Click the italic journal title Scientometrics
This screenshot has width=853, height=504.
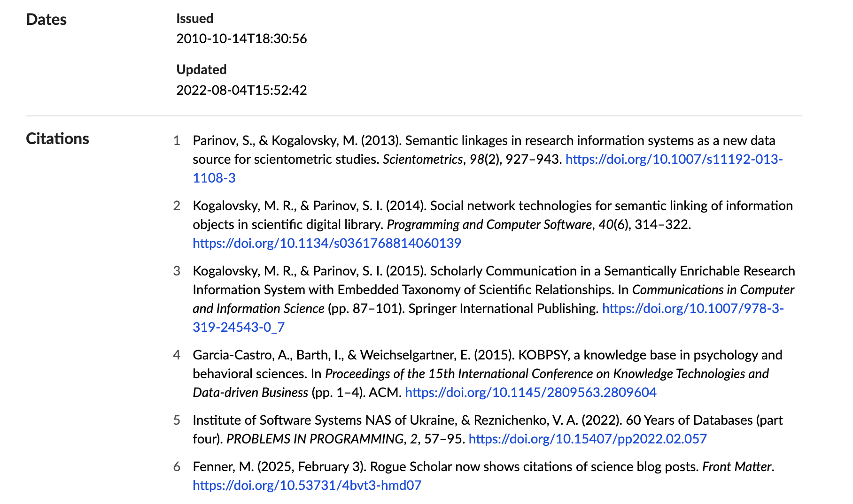click(x=422, y=160)
